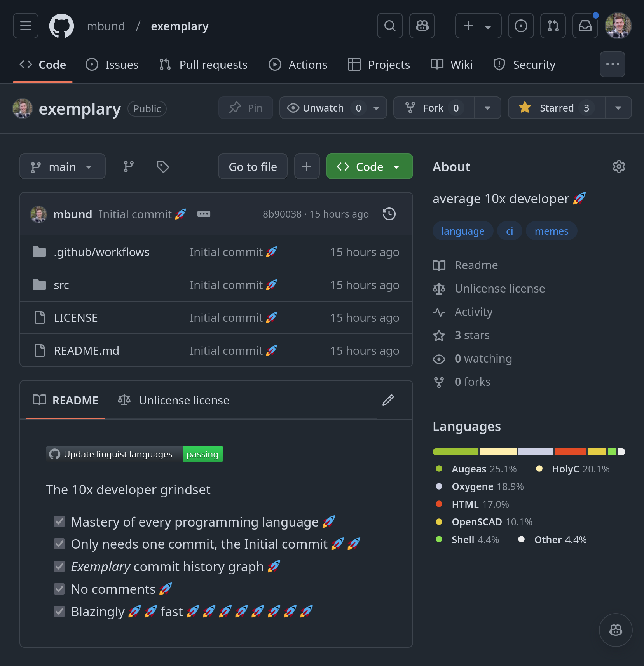644x666 pixels.
Task: Click the Pin repository button
Action: (246, 108)
